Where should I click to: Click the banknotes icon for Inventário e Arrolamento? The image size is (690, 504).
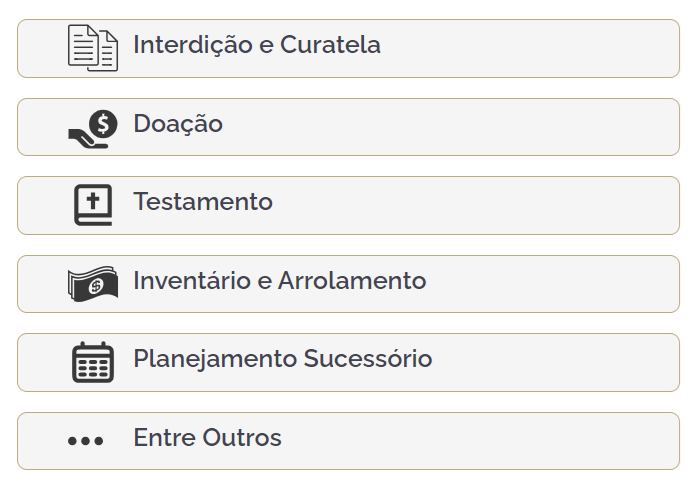tap(92, 284)
